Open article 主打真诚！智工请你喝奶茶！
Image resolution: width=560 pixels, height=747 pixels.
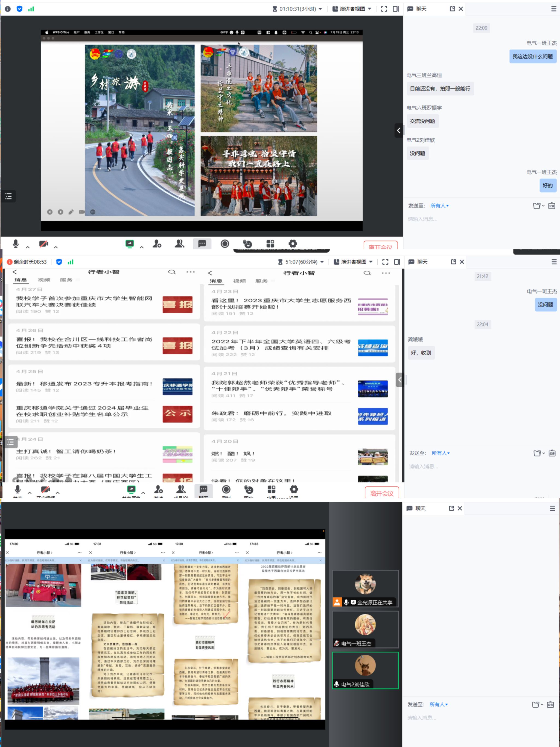66,451
